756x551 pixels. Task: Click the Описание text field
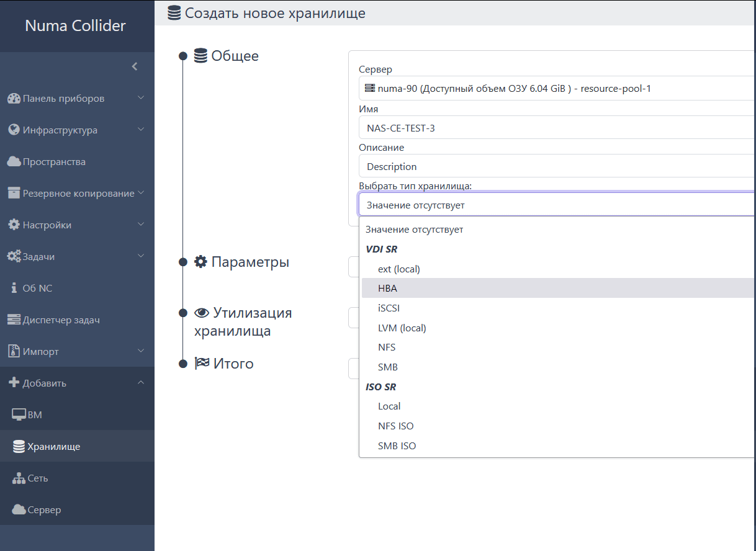coord(556,166)
